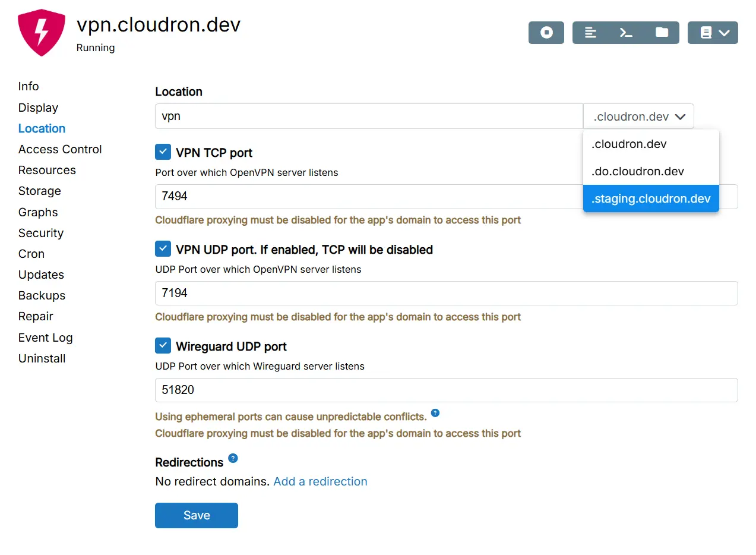This screenshot has height=555, width=756.
Task: Click the stop app icon button
Action: click(546, 33)
